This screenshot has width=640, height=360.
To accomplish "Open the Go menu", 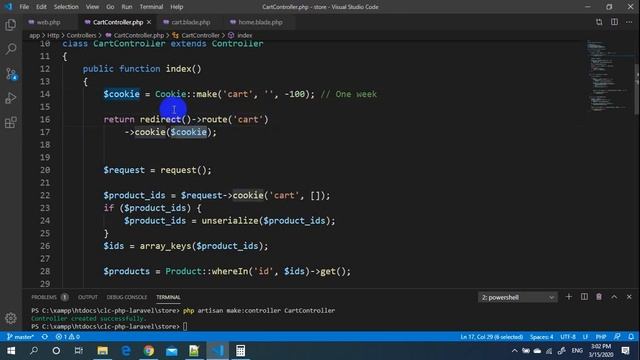I will click(110, 7).
